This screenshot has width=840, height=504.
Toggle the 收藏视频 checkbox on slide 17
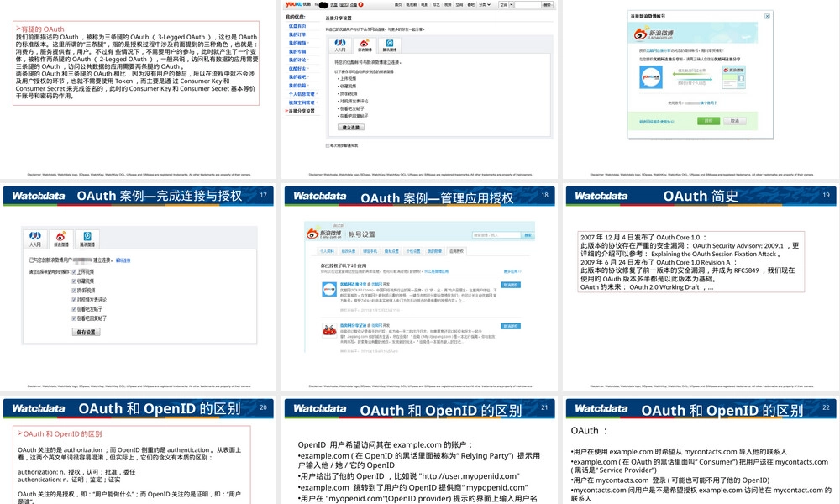pos(74,281)
